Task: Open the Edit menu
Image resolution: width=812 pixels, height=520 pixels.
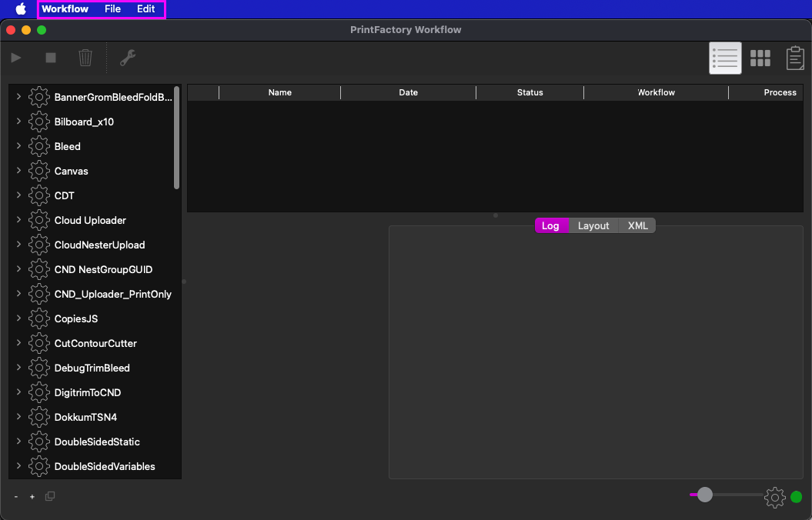Action: 145,8
